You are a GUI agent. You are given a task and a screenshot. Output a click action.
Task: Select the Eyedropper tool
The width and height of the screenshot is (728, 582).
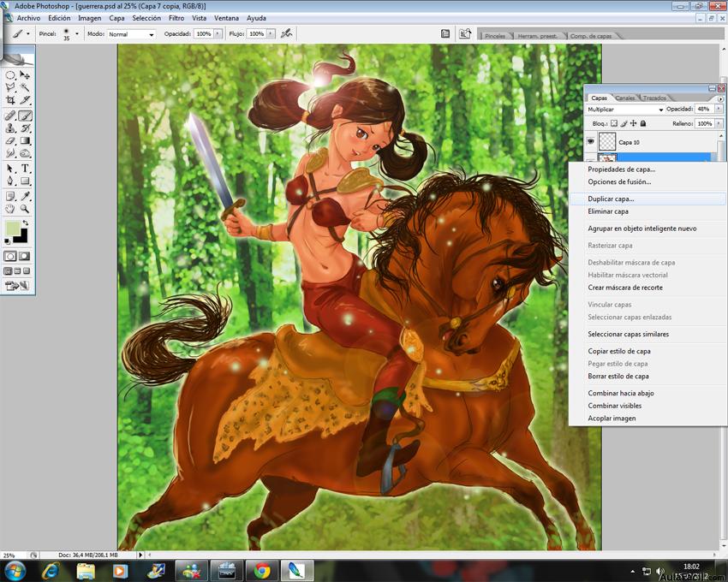click(x=25, y=196)
